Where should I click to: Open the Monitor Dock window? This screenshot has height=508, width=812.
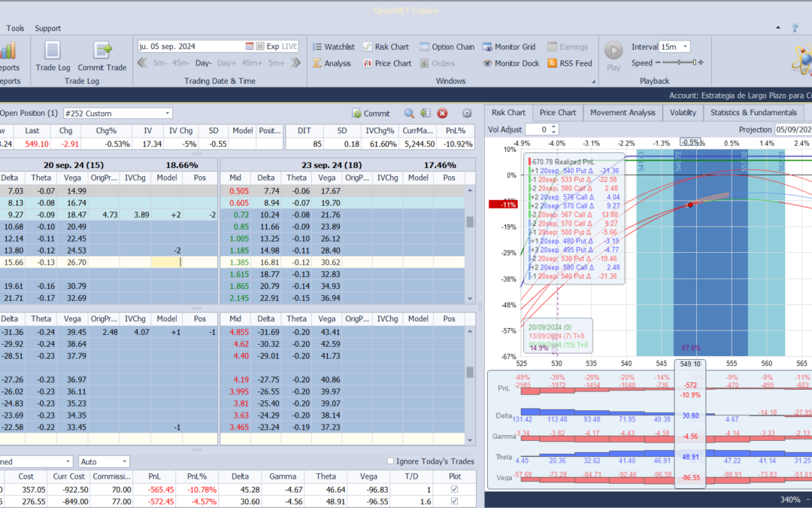coord(511,63)
